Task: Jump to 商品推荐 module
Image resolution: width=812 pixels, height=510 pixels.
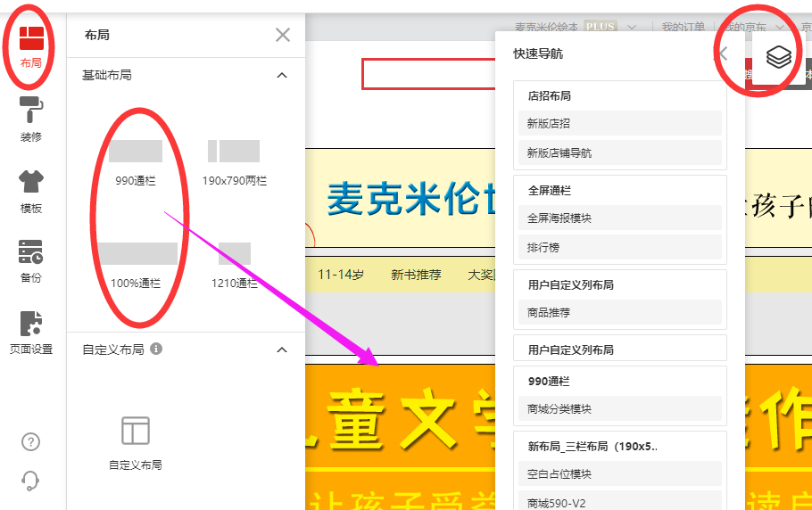Action: click(x=620, y=312)
